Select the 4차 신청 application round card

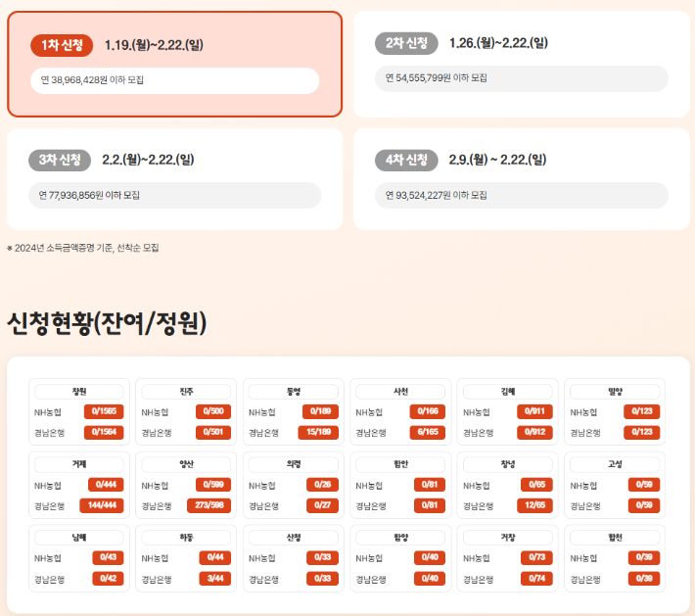click(521, 179)
